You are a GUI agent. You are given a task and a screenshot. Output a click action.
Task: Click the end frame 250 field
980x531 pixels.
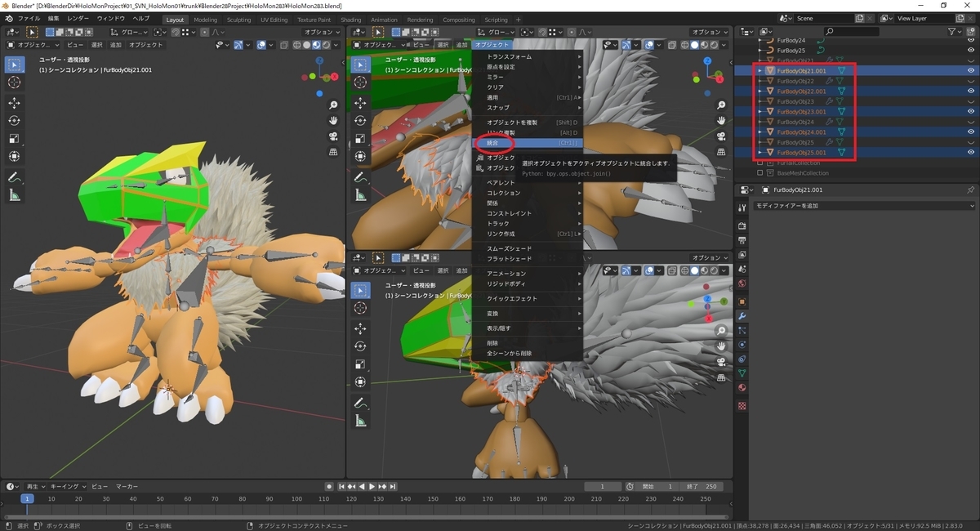click(702, 486)
